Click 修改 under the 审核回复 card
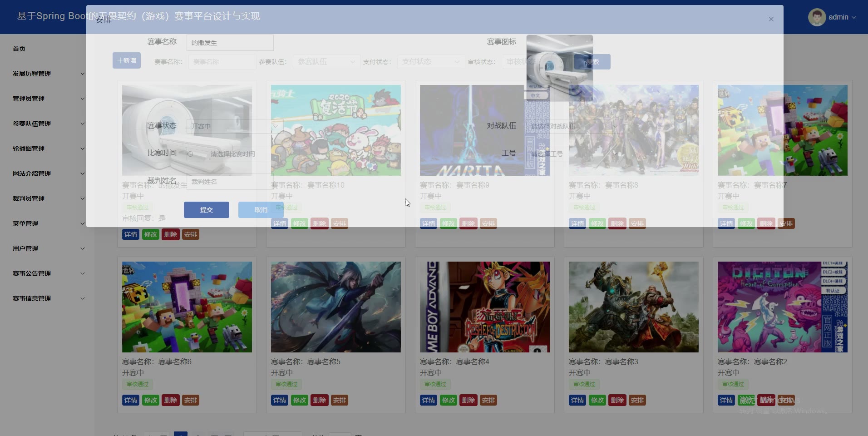Screen dimensions: 868x436 coord(151,234)
